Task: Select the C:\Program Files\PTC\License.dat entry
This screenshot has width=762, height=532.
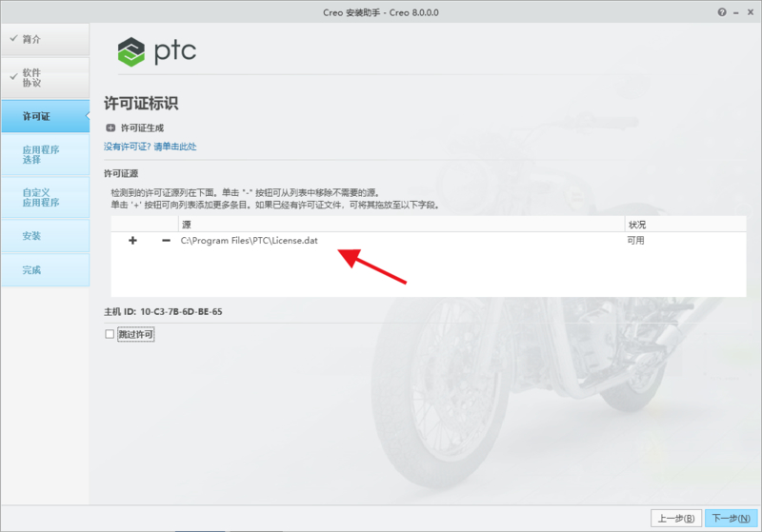Action: click(x=249, y=240)
